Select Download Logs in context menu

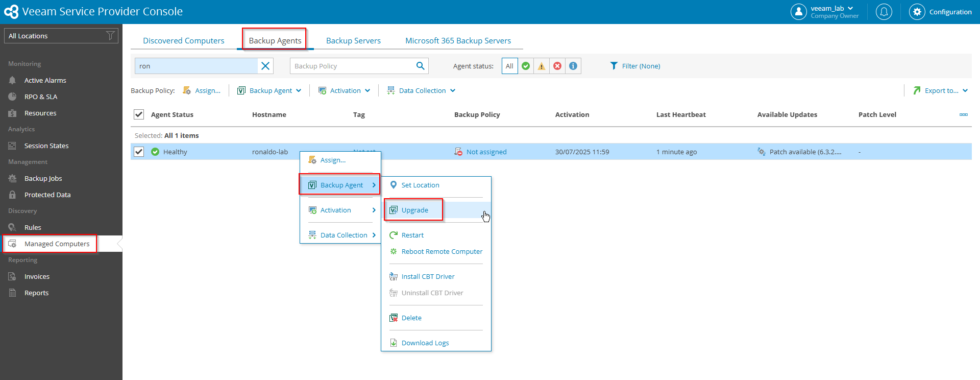[425, 343]
